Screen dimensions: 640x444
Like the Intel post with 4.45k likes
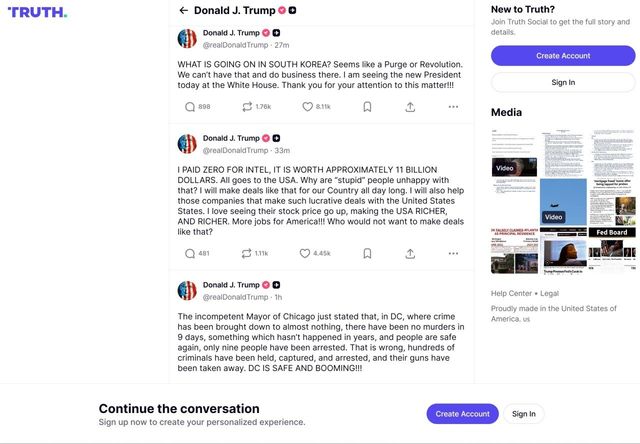[x=305, y=253]
